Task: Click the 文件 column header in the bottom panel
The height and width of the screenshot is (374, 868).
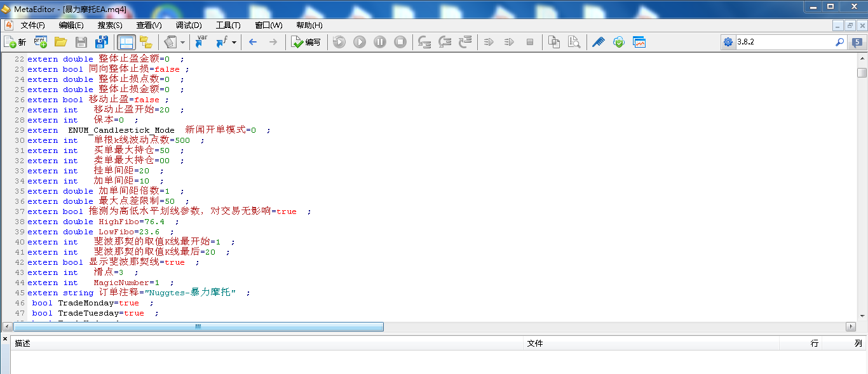Action: click(652, 343)
